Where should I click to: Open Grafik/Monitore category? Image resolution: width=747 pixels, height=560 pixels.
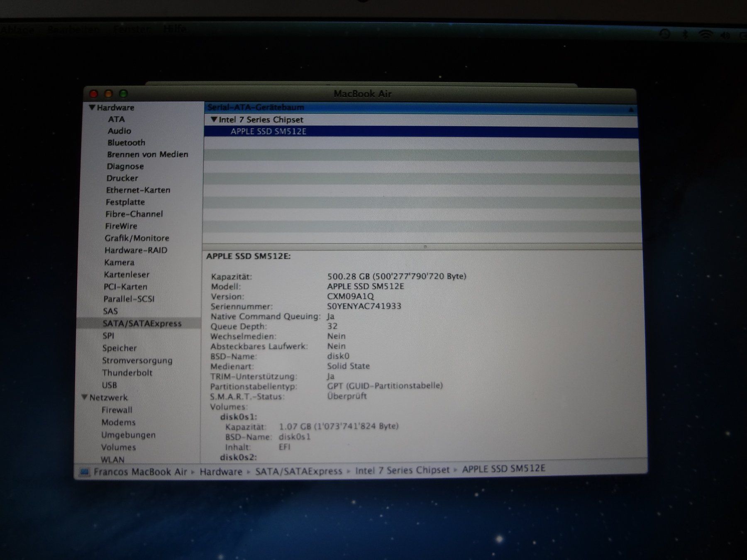click(137, 238)
